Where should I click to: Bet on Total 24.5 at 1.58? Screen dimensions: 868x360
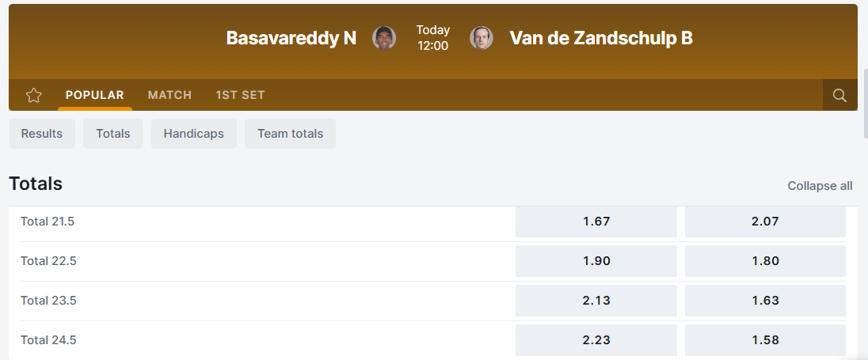765,340
